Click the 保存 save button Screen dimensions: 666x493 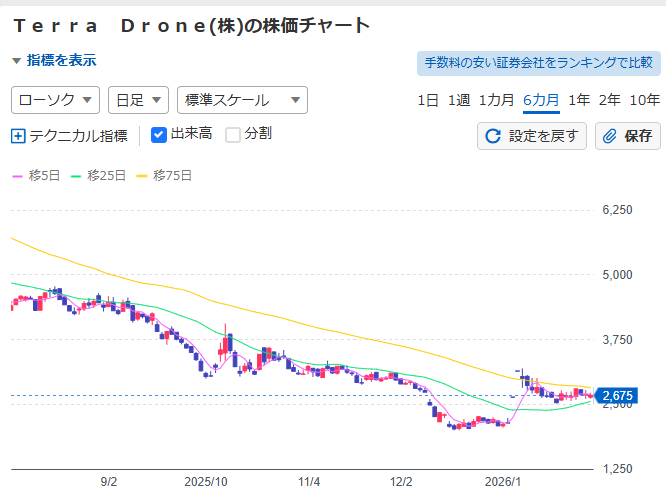click(x=628, y=136)
